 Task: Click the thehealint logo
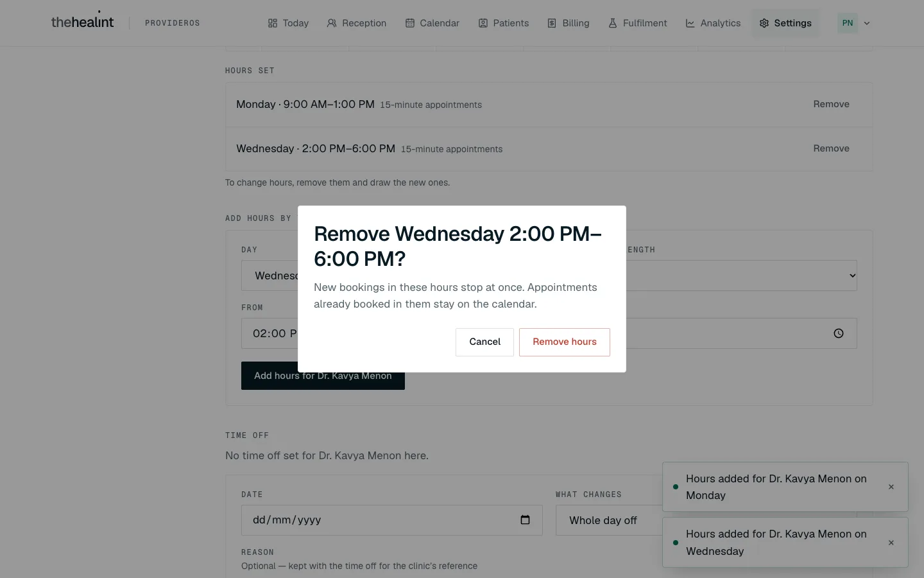[82, 22]
